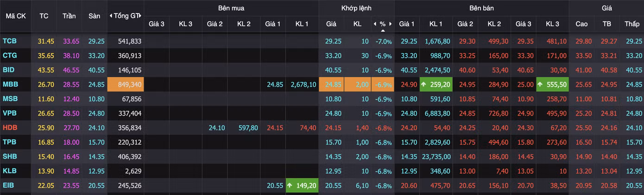Click the TB column header
Screen dimensions: 644x195
[x=606, y=24]
